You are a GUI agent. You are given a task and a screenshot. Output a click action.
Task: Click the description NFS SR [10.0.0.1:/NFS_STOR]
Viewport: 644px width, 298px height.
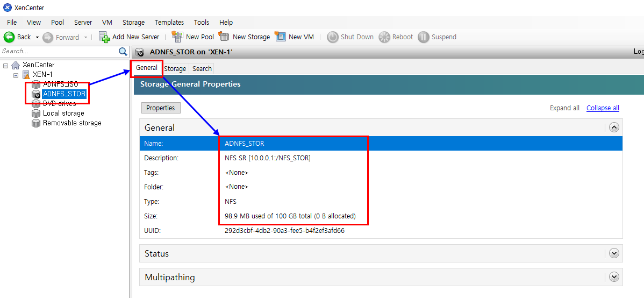coord(267,158)
